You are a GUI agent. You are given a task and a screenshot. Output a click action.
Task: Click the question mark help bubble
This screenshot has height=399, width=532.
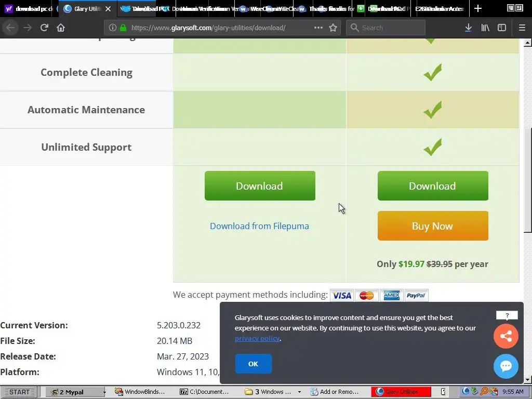pos(507,315)
